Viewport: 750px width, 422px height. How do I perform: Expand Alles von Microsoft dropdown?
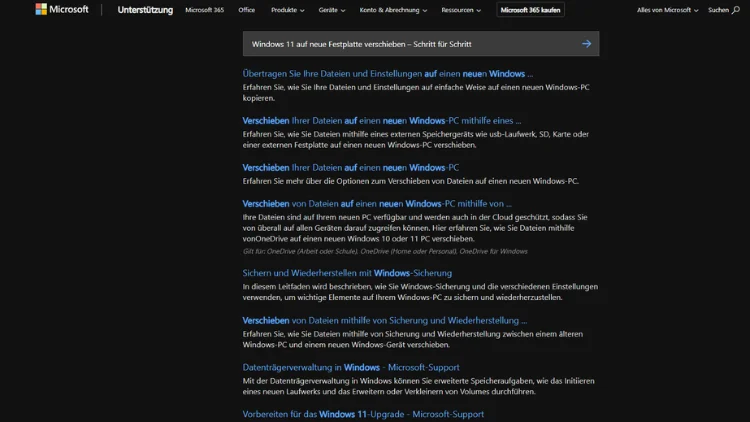(x=667, y=10)
